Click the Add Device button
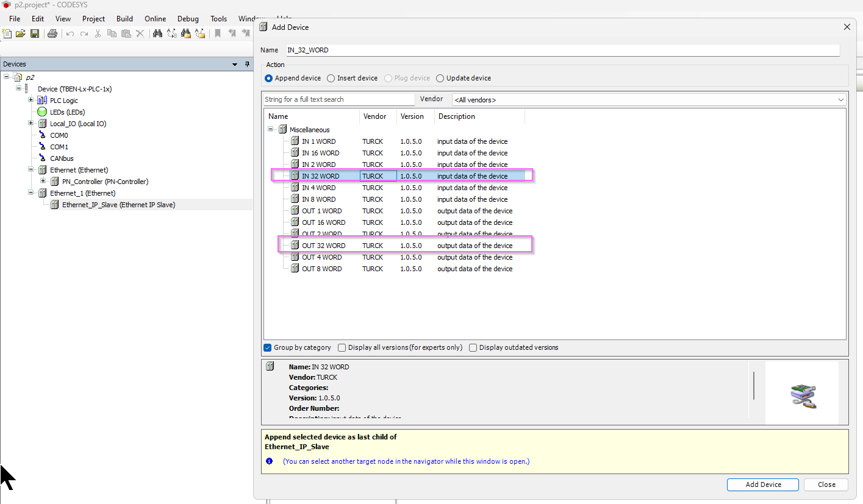 (x=763, y=484)
